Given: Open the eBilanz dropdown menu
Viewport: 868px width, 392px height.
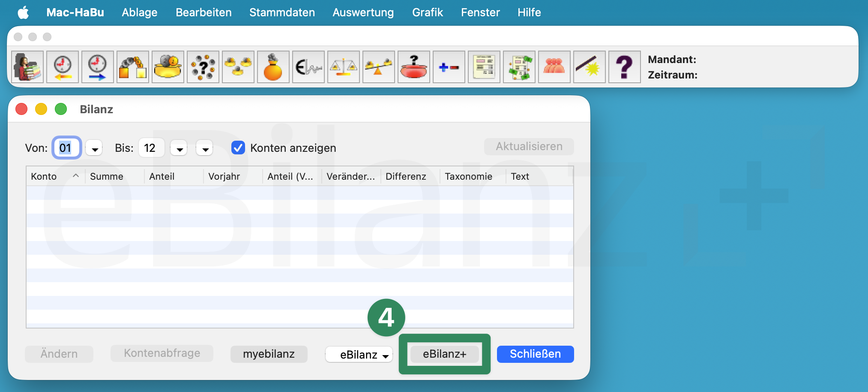Looking at the screenshot, I should (359, 355).
